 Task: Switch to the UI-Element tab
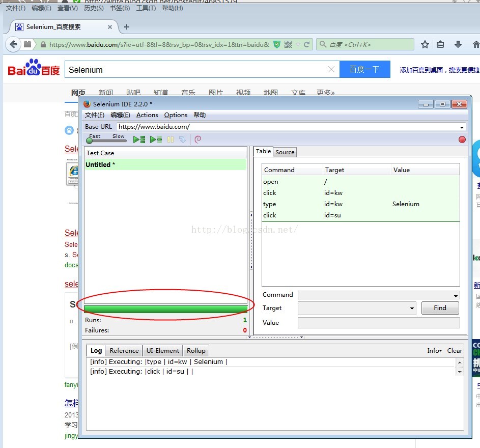[x=162, y=351]
